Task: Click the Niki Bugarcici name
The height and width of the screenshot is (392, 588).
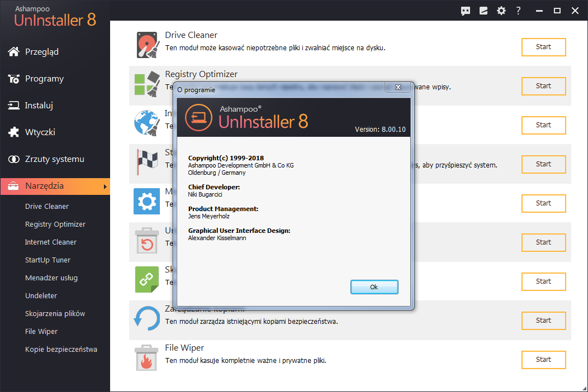Action: (205, 194)
